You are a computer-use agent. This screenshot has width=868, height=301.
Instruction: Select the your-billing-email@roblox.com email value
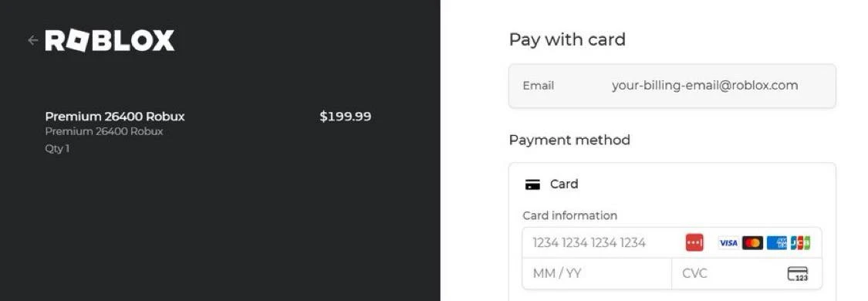pos(704,85)
